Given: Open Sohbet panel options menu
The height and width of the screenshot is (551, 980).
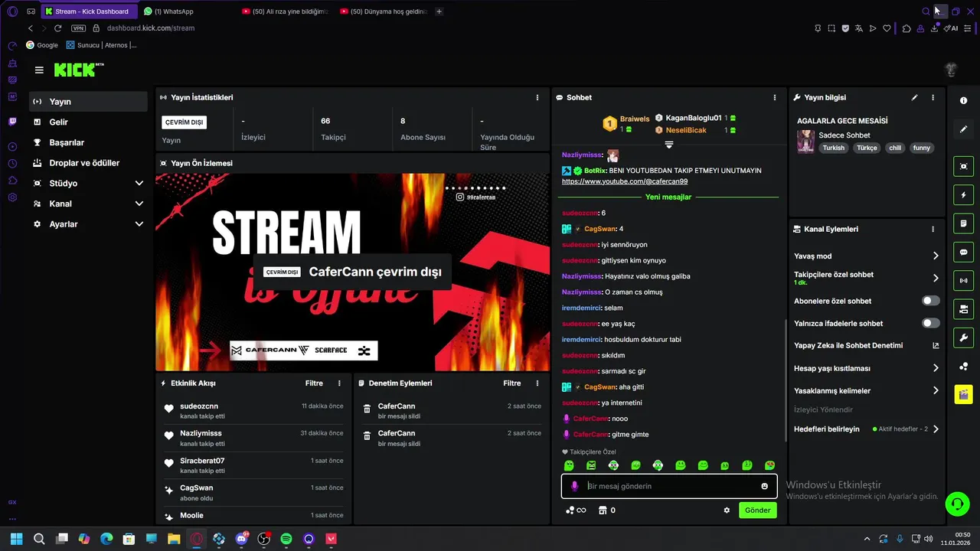Looking at the screenshot, I should pyautogui.click(x=774, y=98).
